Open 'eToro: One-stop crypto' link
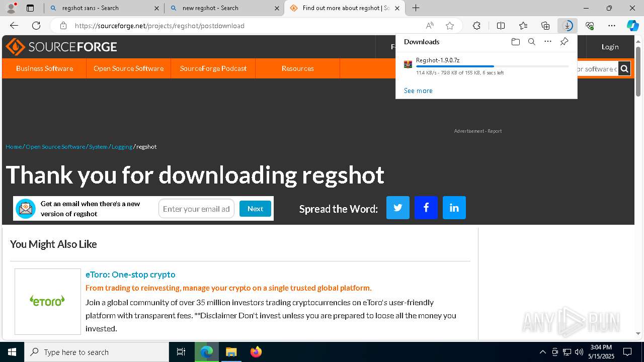 [130, 275]
